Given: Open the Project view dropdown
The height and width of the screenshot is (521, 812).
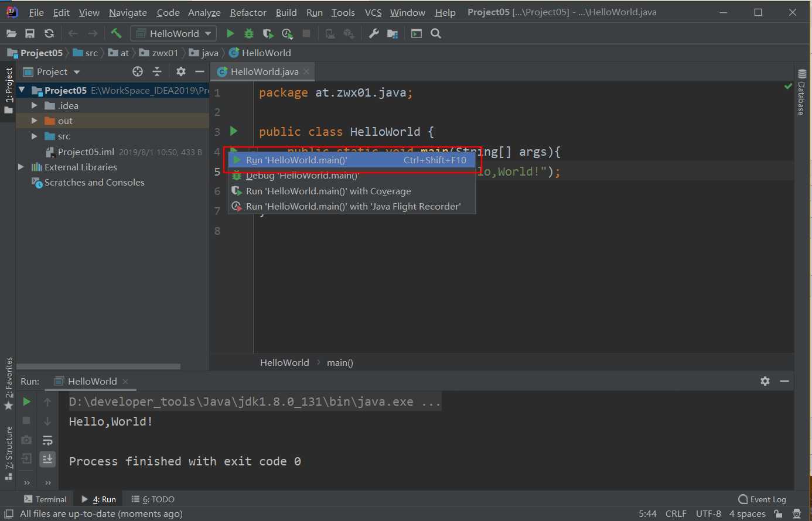Looking at the screenshot, I should tap(52, 71).
